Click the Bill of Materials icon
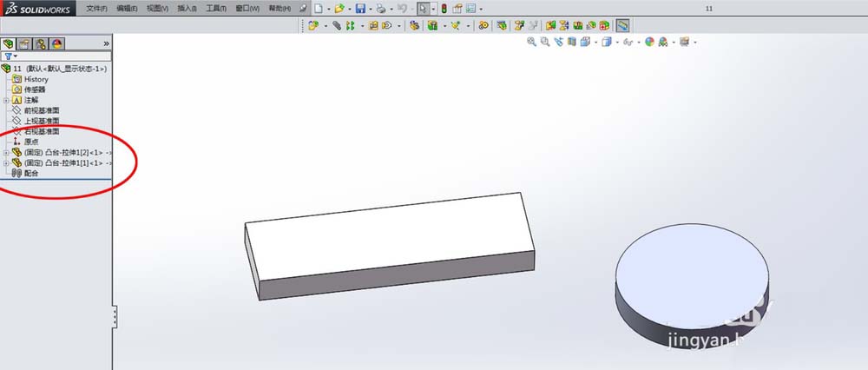 (502, 25)
